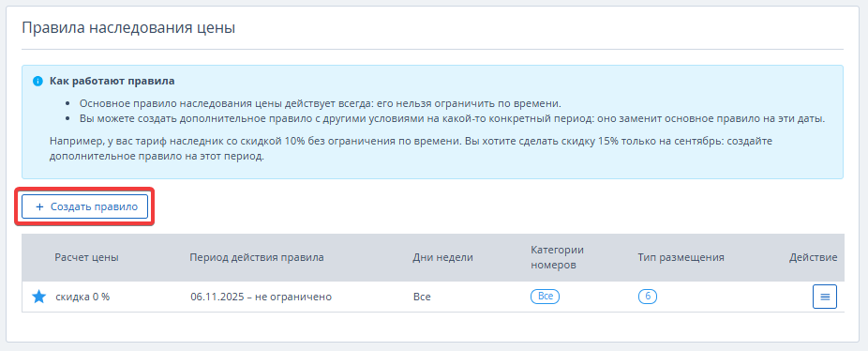Click the bullet text starting "Основное правило наследования"
The height and width of the screenshot is (351, 868).
(321, 103)
